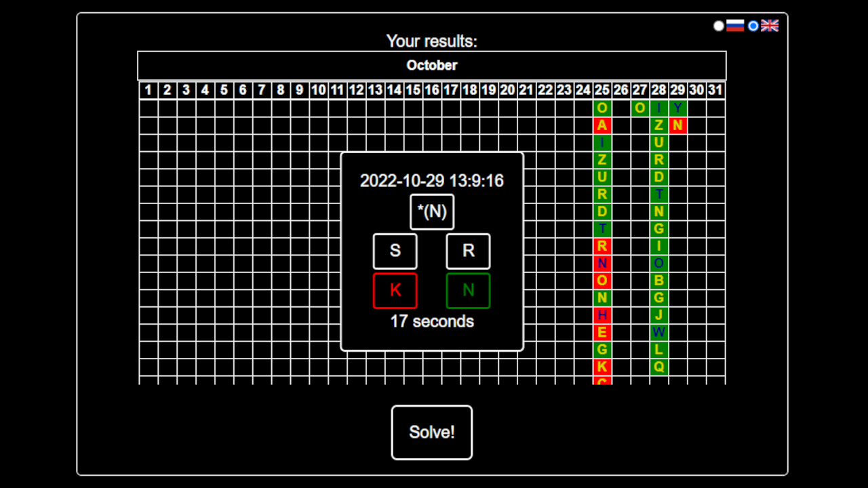
Task: Click the green Q cell at bottom of column 28
Action: (658, 368)
